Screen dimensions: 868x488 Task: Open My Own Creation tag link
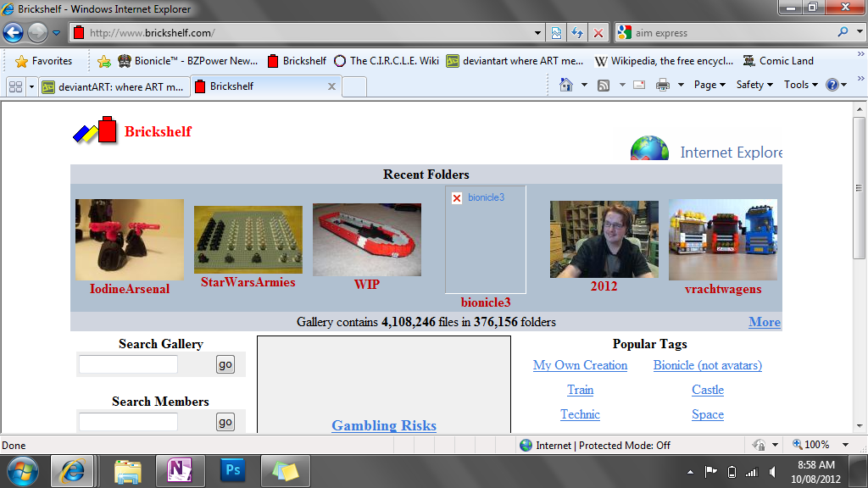click(580, 365)
